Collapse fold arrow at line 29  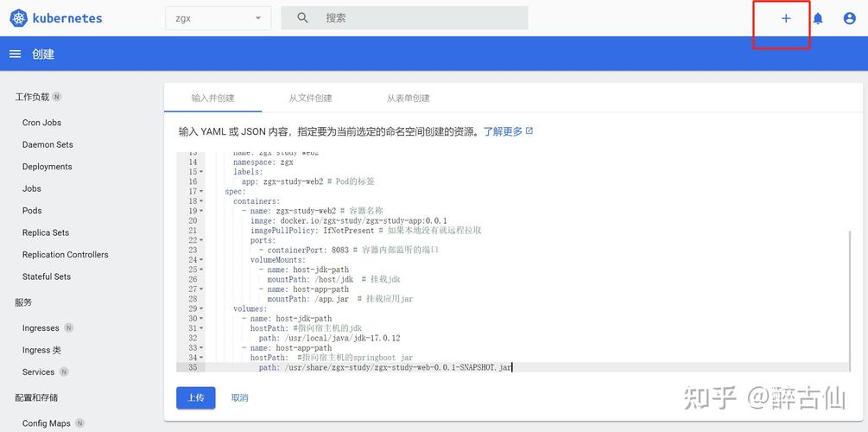[201, 308]
